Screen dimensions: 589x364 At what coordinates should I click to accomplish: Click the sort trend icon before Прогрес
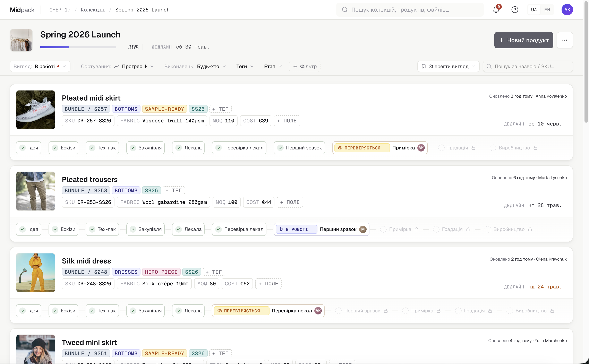click(117, 67)
